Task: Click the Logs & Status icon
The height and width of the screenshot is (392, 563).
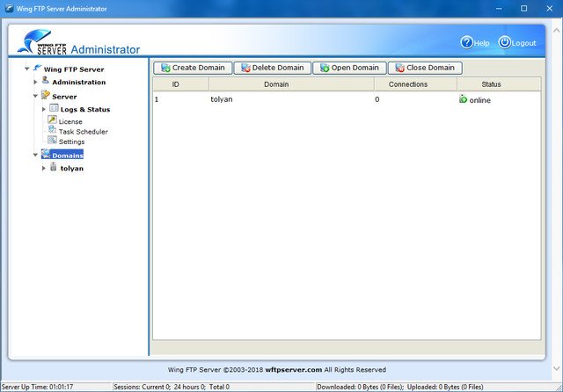Action: click(x=54, y=109)
